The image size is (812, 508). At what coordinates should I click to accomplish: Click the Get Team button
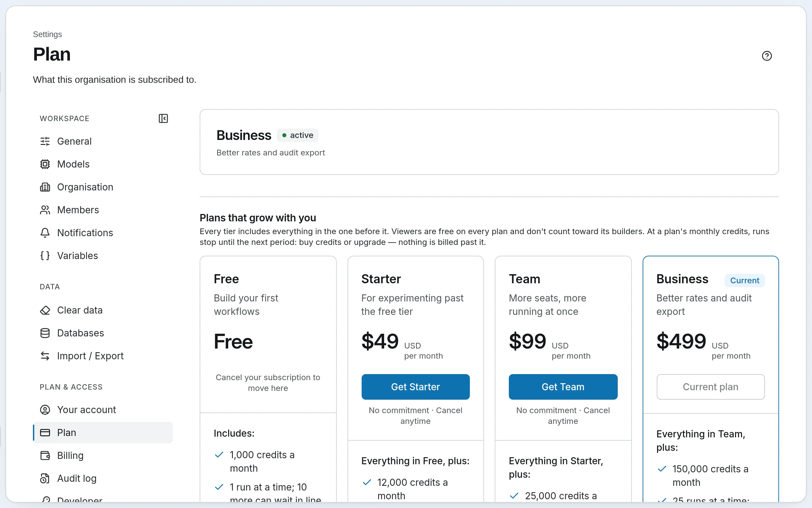click(x=563, y=387)
